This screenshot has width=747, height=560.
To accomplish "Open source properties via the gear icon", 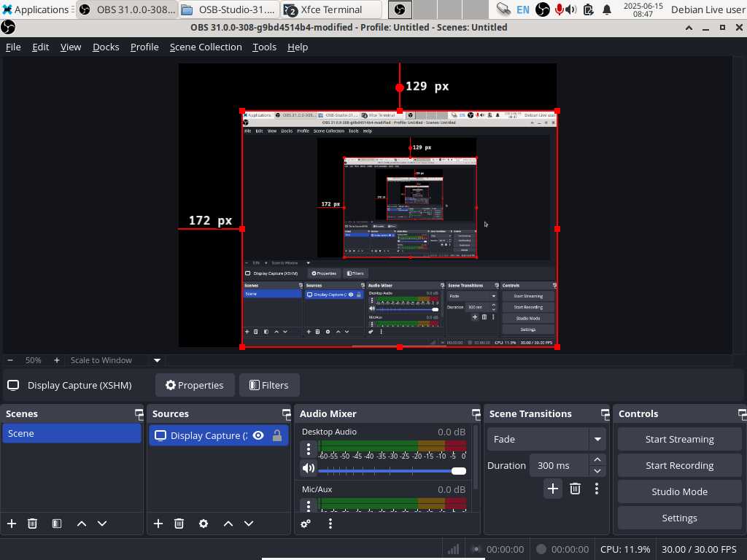I will 204,524.
